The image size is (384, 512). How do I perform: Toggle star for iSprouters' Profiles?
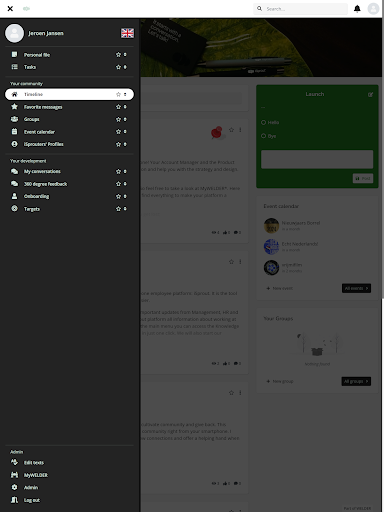pyautogui.click(x=118, y=144)
